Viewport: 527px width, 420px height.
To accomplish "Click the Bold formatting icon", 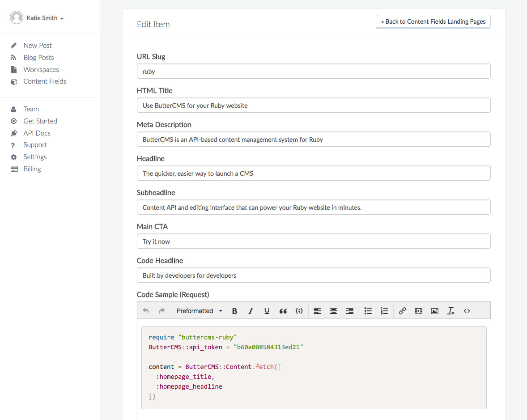I will [234, 311].
